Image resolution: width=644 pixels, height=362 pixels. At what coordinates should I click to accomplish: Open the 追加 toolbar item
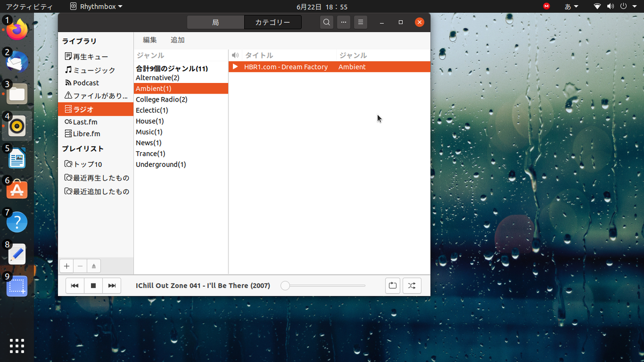178,40
